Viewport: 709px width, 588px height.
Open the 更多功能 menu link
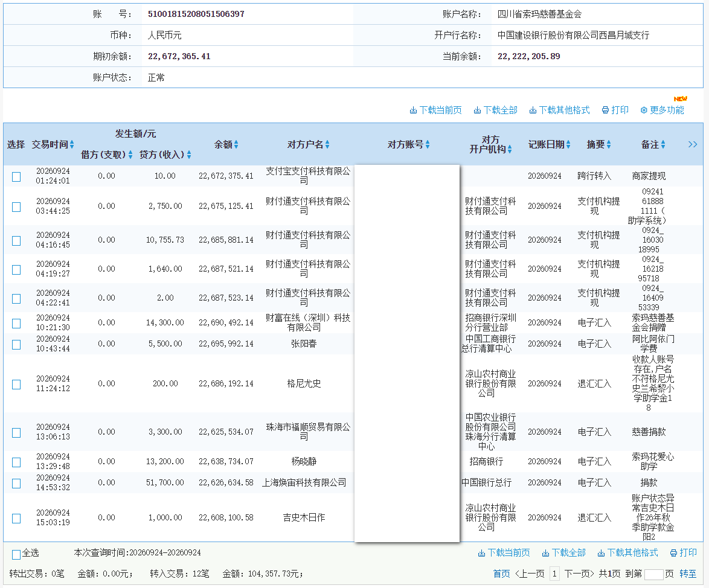click(667, 110)
